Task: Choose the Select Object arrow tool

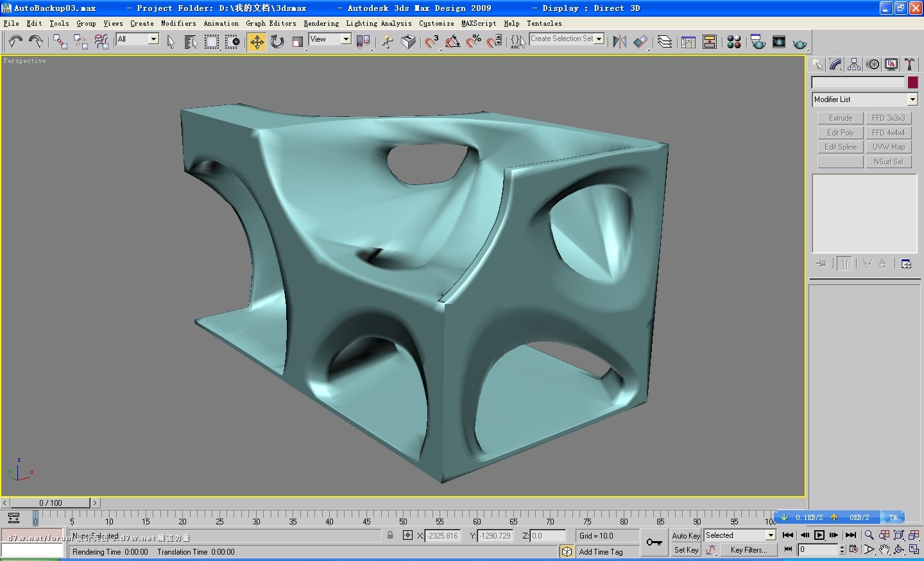Action: point(171,42)
